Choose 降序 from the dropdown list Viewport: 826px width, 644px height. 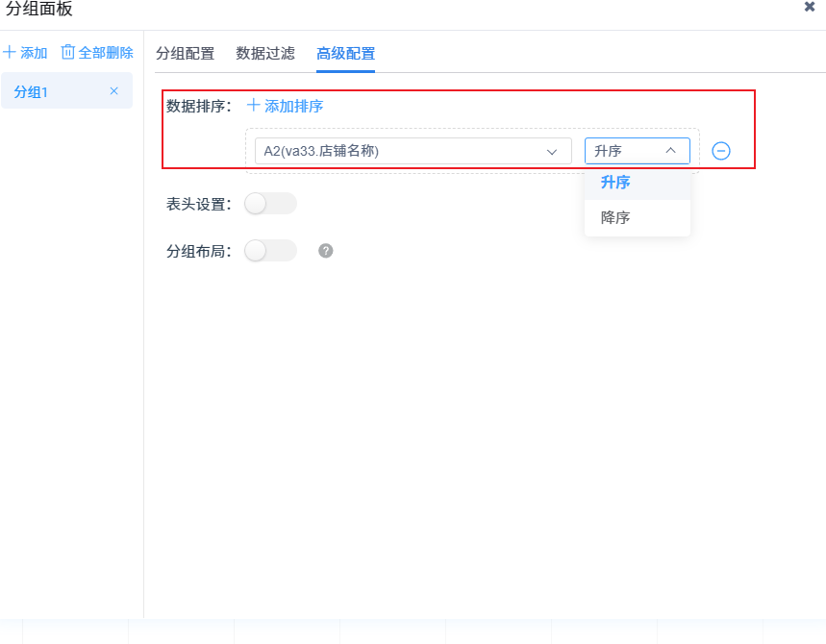point(615,218)
